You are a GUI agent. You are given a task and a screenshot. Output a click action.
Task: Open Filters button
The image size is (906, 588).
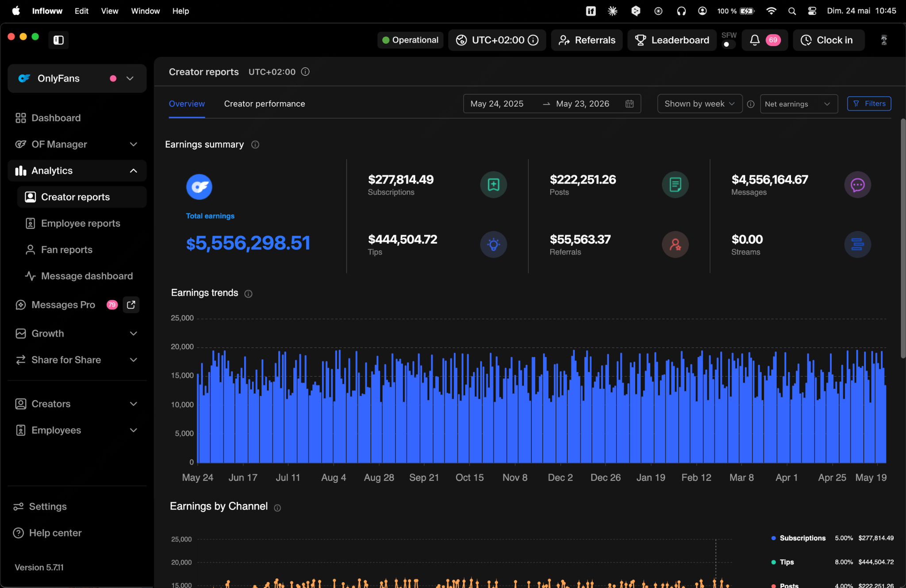pos(869,103)
